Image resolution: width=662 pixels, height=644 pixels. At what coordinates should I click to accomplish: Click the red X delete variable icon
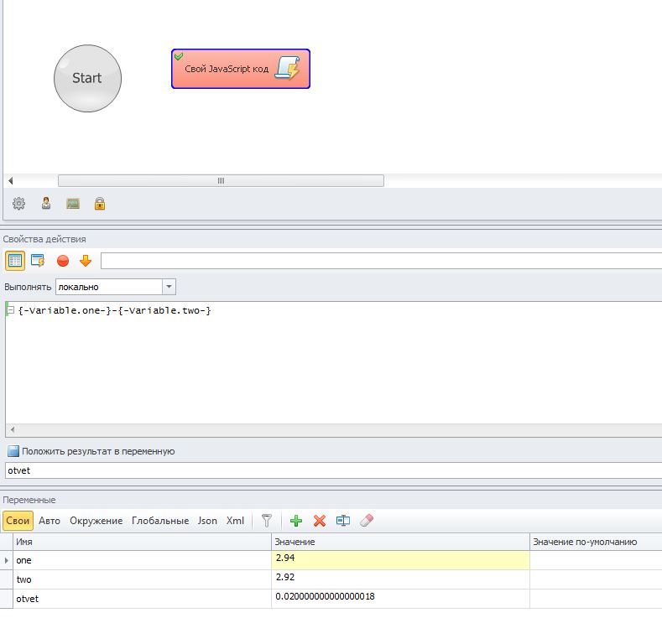tap(320, 521)
